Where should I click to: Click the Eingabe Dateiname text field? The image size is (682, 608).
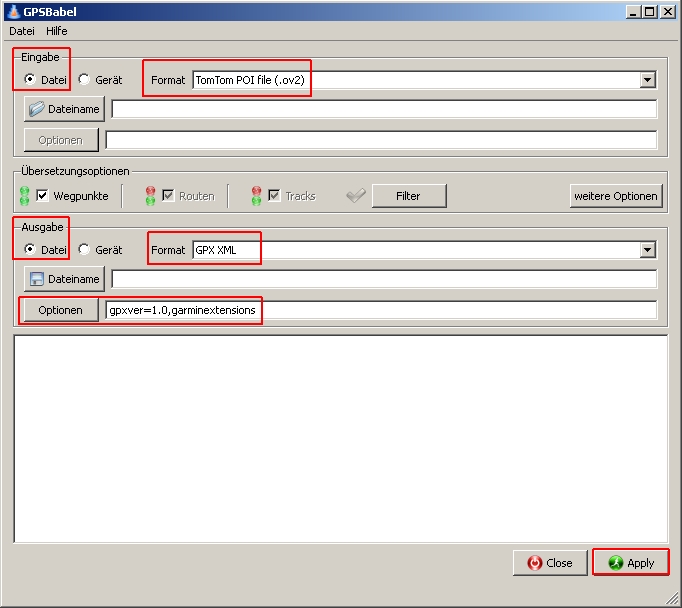[384, 109]
